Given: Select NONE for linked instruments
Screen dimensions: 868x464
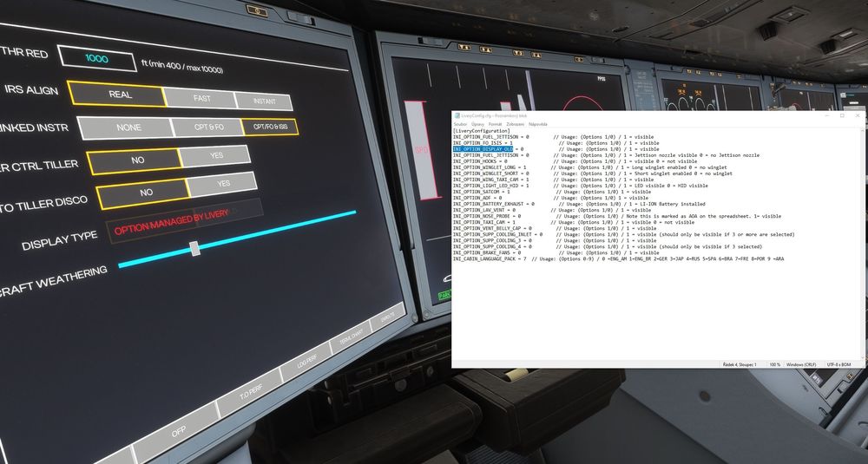Looking at the screenshot, I should coord(128,127).
